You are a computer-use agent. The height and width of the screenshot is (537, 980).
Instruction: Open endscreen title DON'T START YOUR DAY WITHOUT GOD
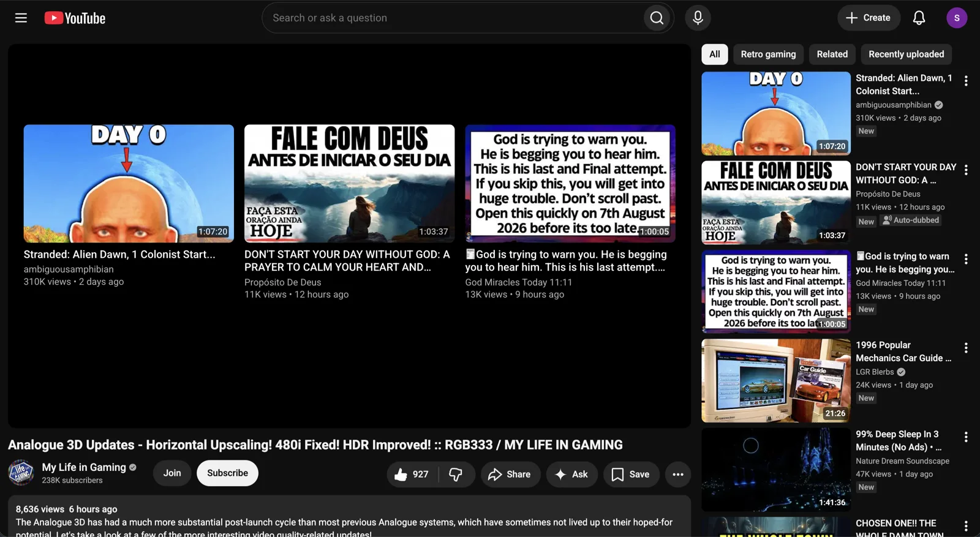(347, 261)
